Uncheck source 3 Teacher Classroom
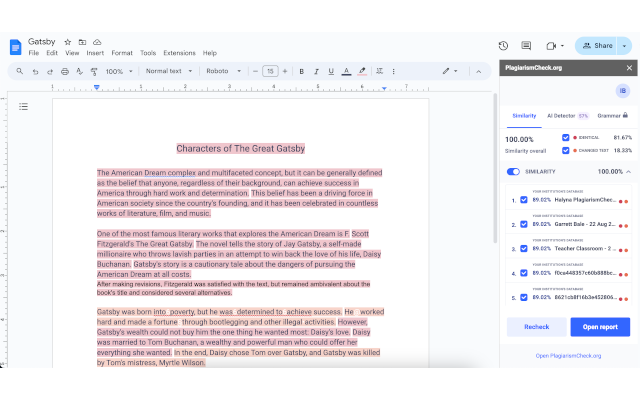Image resolution: width=640 pixels, height=400 pixels. pos(524,249)
